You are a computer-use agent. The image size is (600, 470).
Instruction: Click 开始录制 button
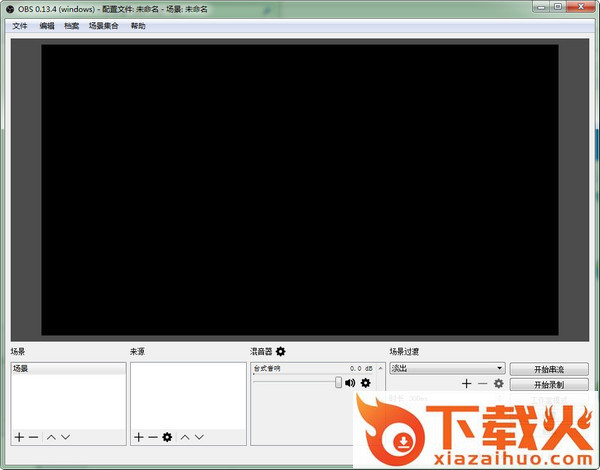tap(549, 385)
